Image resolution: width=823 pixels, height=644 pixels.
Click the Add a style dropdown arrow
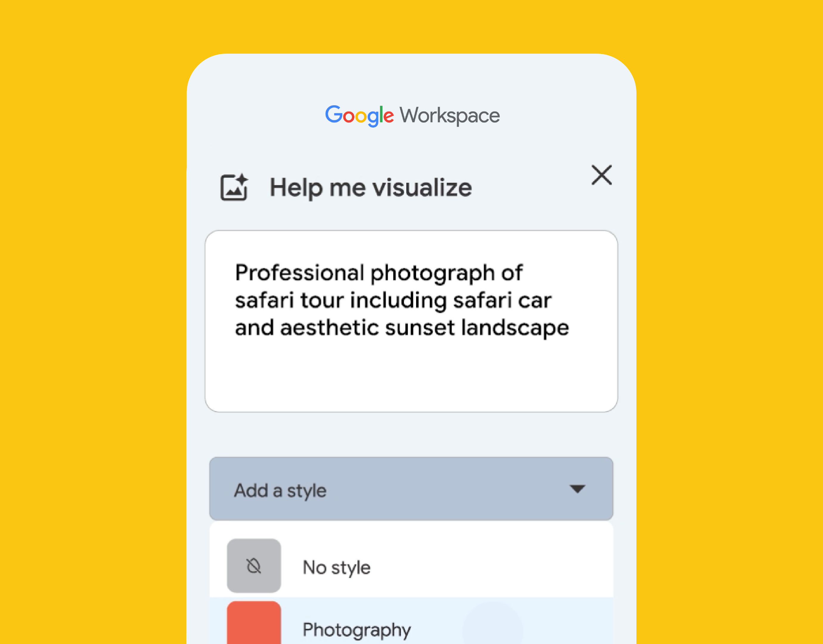(577, 489)
